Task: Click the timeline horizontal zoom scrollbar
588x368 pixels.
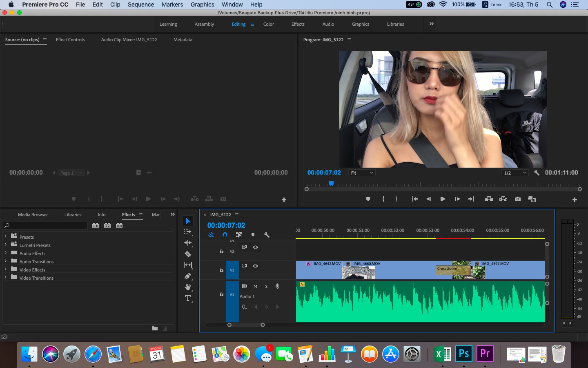Action: 246,325
